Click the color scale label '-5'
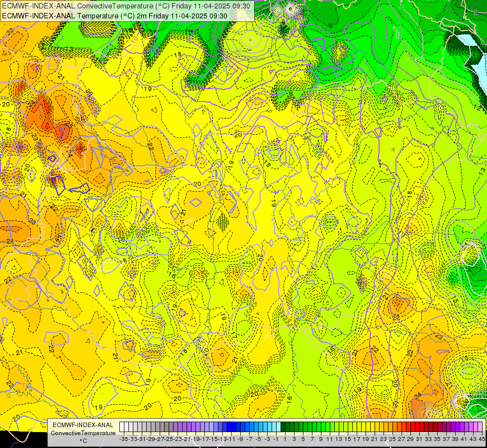Viewport: 487px width, 448px height. pos(258,440)
